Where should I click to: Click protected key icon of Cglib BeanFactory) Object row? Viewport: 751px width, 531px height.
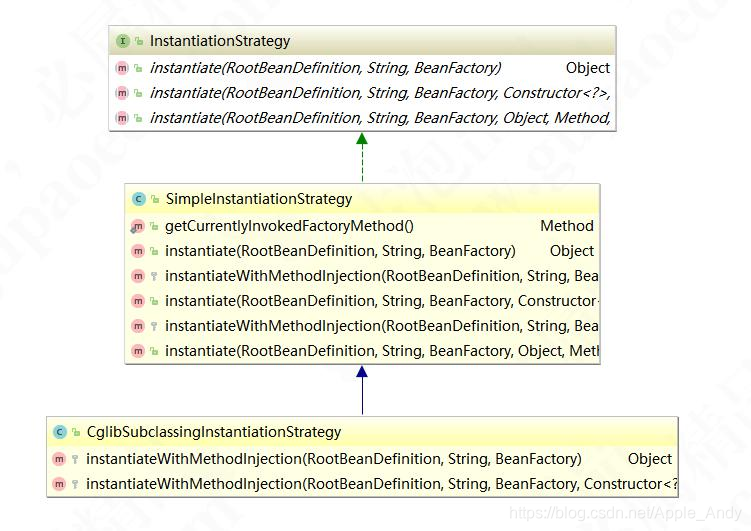75,460
